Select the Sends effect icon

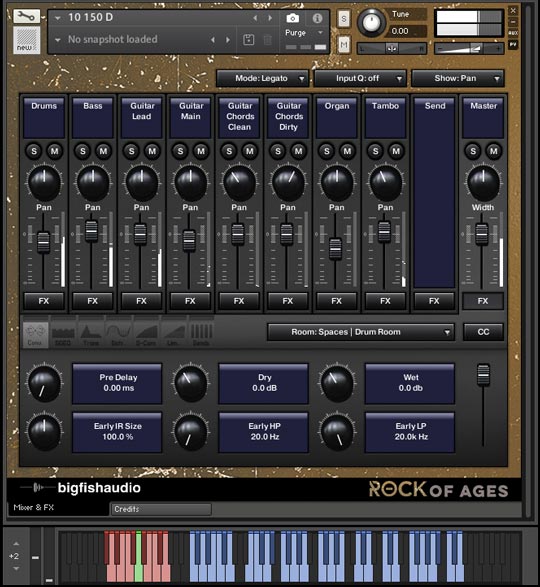click(x=201, y=335)
